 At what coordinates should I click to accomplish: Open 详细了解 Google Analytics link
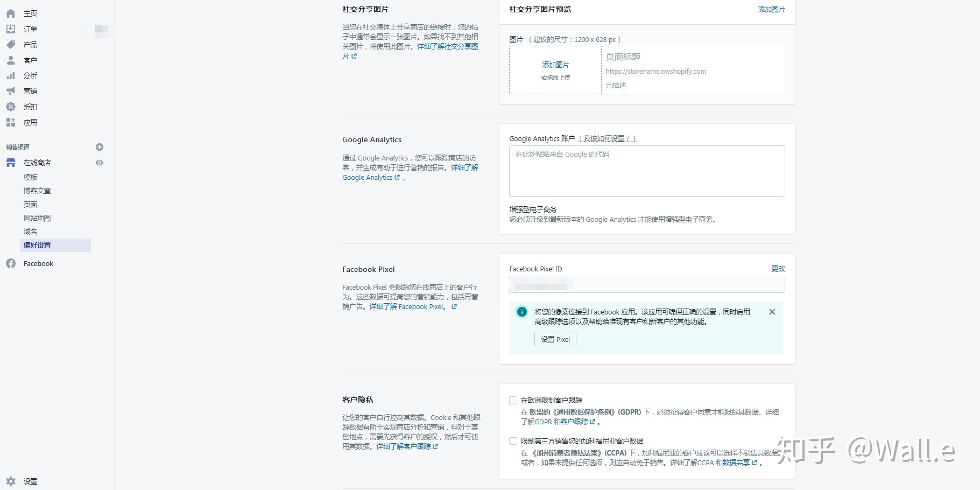tap(410, 172)
